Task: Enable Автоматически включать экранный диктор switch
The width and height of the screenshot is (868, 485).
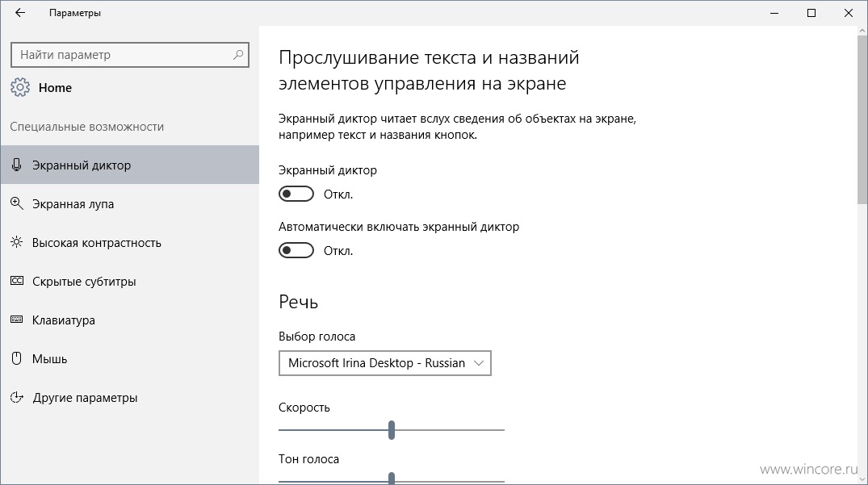Action: [296, 250]
